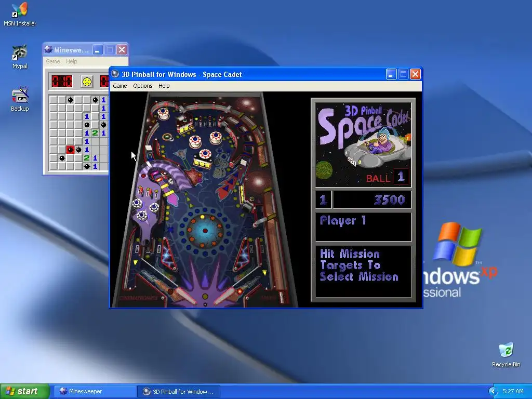Select the Backup desktop icon
The width and height of the screenshot is (532, 399).
point(20,99)
